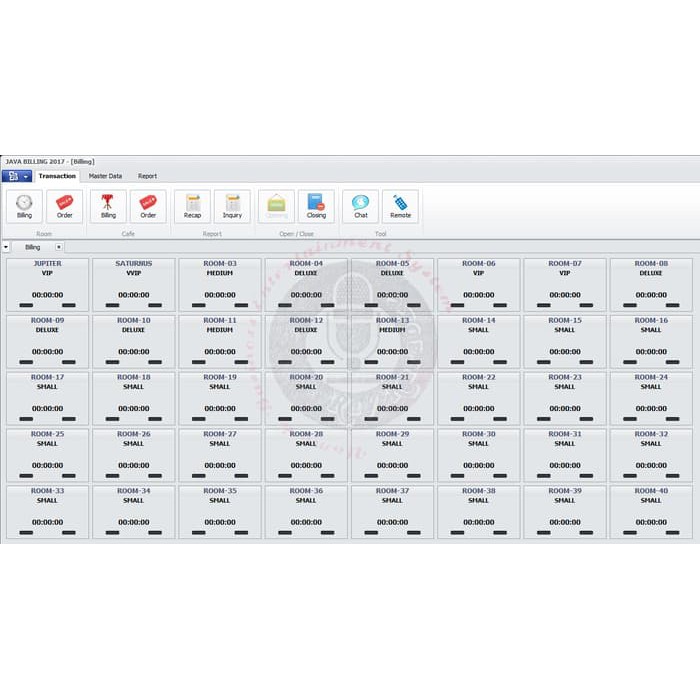Click the ROOM-35 label
Image resolution: width=700 pixels, height=700 pixels.
pos(220,491)
